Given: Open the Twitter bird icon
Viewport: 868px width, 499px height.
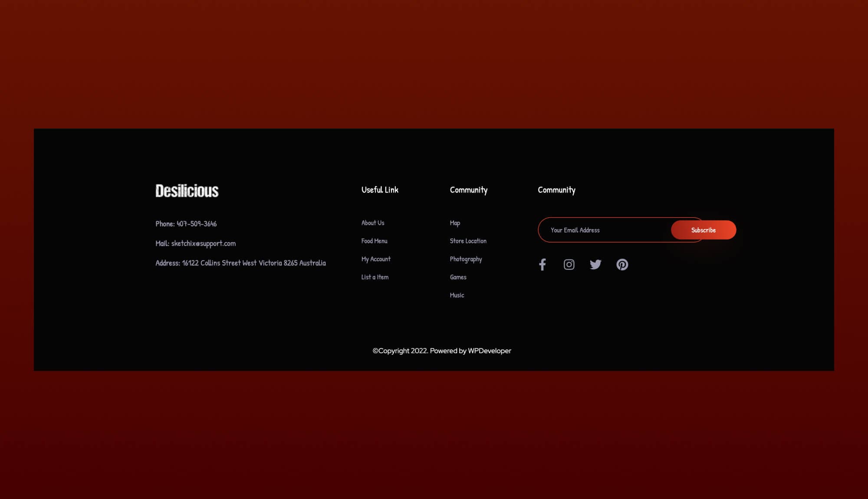Looking at the screenshot, I should pyautogui.click(x=595, y=265).
